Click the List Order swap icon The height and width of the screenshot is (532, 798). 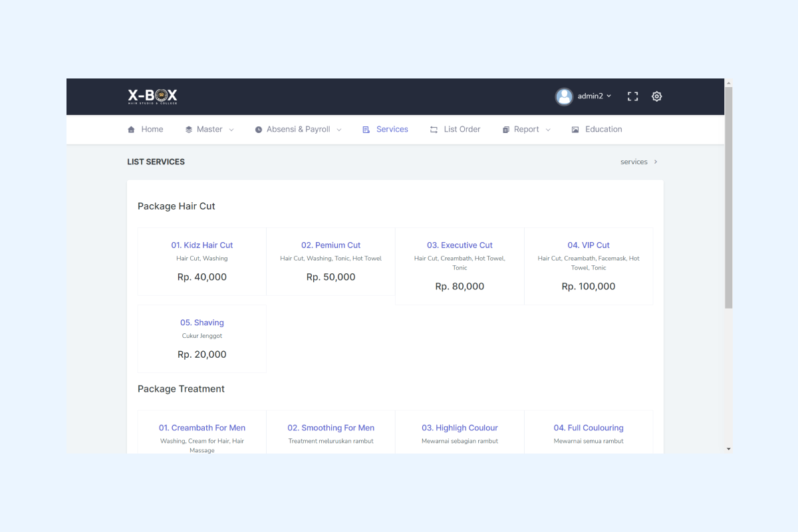pyautogui.click(x=434, y=130)
